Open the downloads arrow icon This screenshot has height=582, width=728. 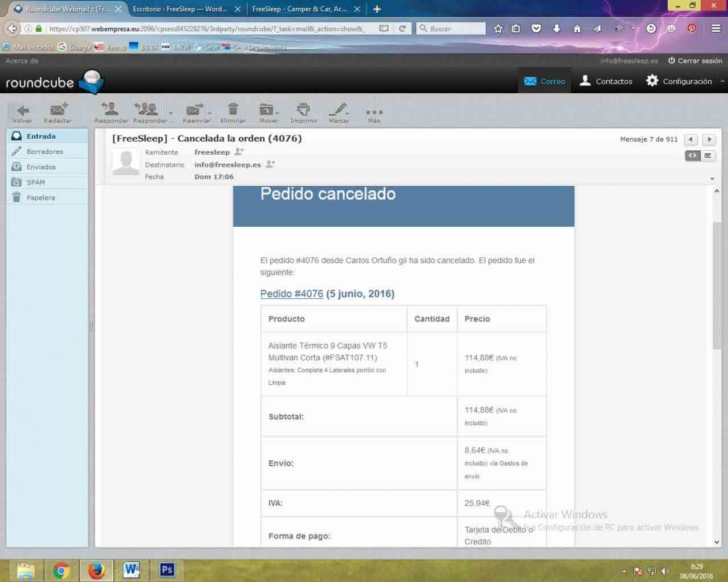(x=557, y=29)
